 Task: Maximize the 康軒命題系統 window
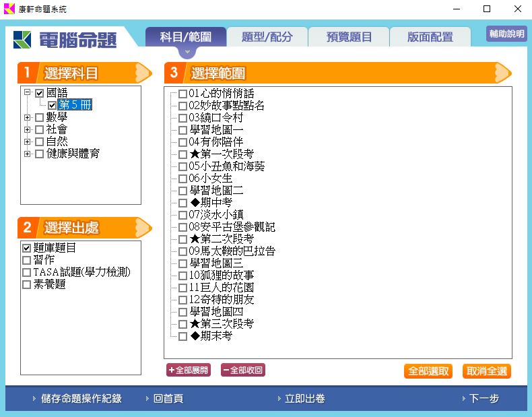point(487,9)
